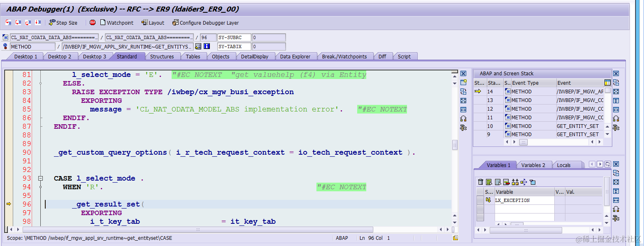Screen dimensions: 644x246
Task: Click the blue information icon
Action: click(207, 46)
